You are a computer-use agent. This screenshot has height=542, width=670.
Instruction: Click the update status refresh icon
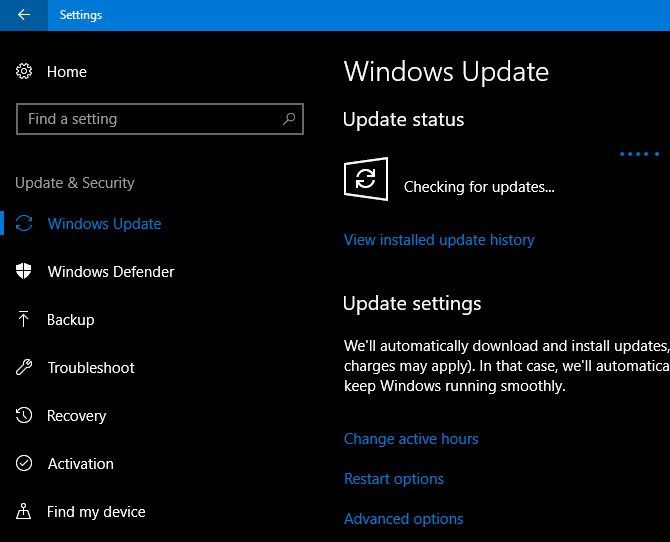[366, 179]
